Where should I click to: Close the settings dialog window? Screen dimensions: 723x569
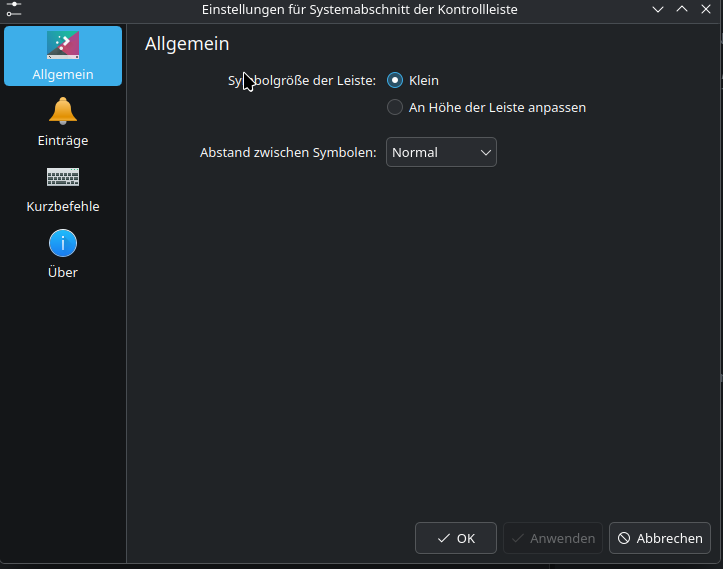707,8
